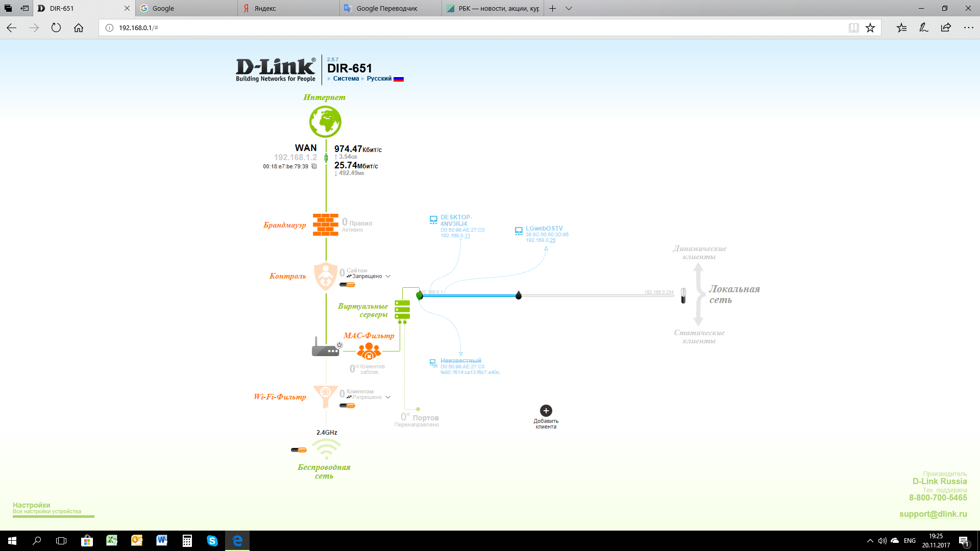Toggle the 2.4GHz wireless network switch
Viewport: 980px width, 551px height.
pyautogui.click(x=299, y=450)
